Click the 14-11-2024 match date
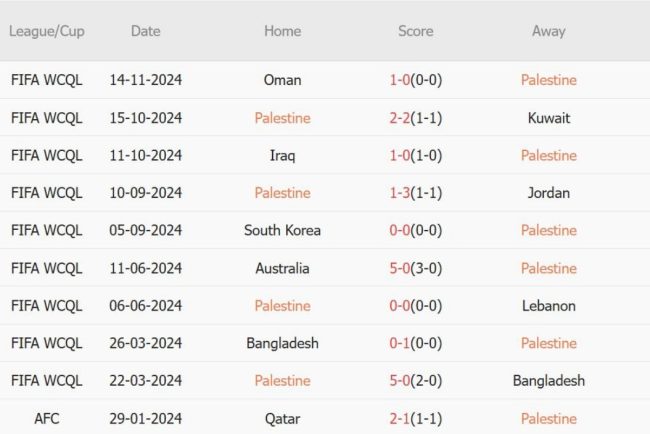The image size is (650, 434). [145, 80]
